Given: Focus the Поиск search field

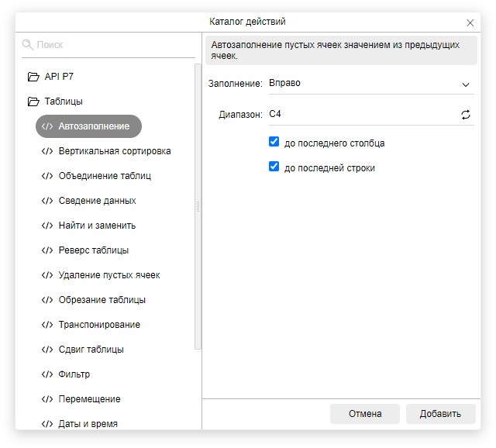Looking at the screenshot, I should (x=112, y=45).
